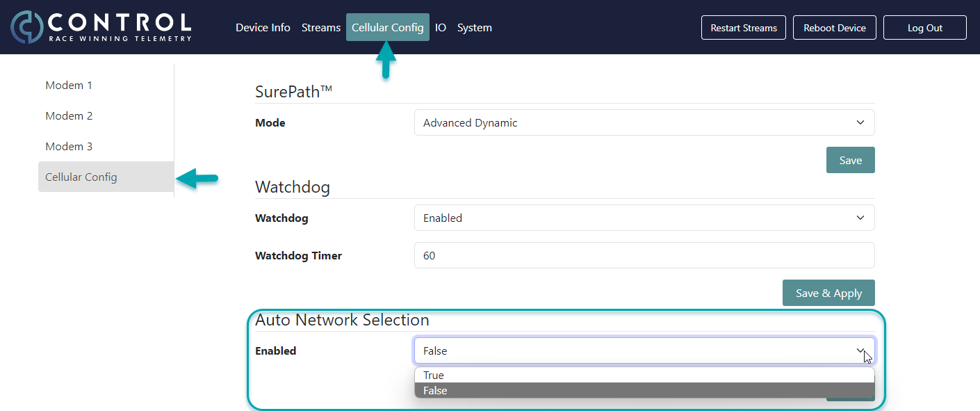
Task: Switch to the Streams tab
Action: pyautogui.click(x=321, y=28)
